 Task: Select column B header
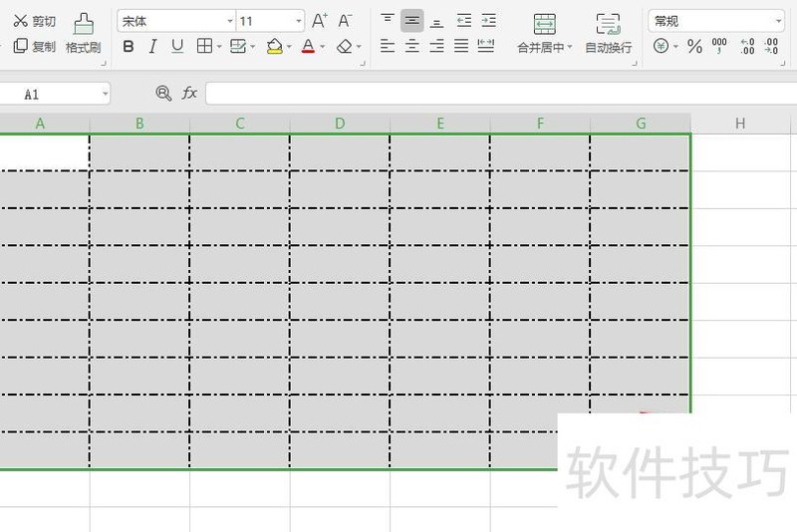tap(139, 124)
